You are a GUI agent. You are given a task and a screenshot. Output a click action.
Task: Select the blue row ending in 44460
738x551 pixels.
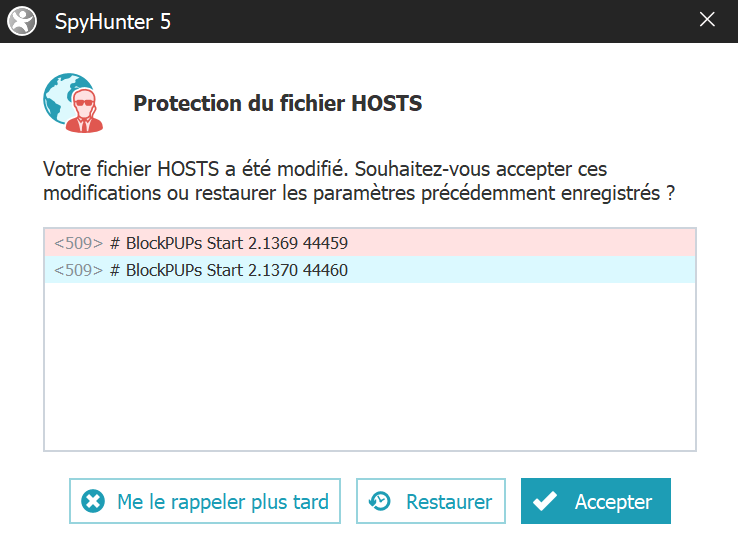[x=370, y=270]
